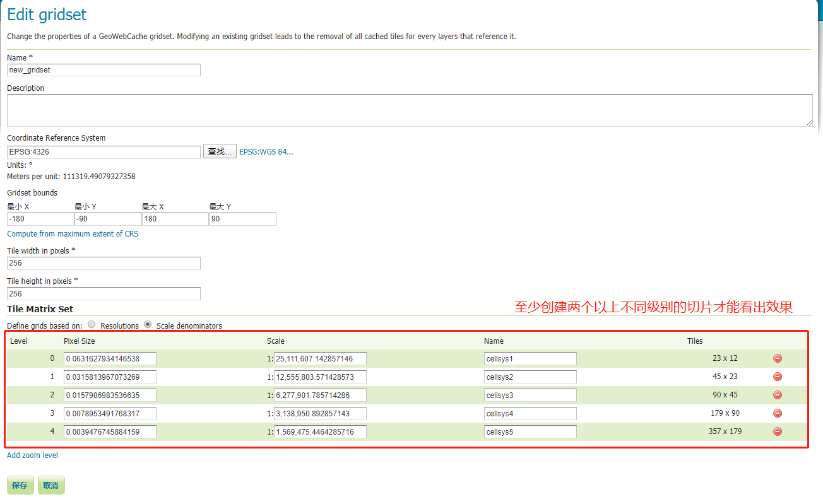
Task: Click the 最小 X field with -180
Action: point(40,219)
